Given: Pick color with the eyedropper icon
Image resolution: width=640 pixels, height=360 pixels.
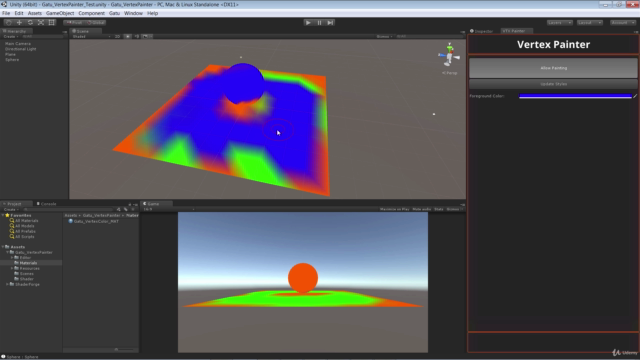Looking at the screenshot, I should pos(635,96).
